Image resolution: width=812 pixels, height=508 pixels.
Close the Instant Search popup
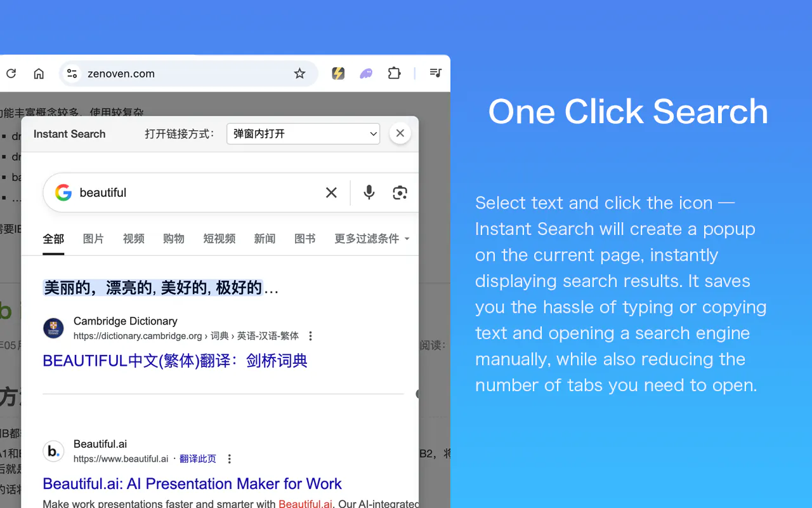tap(400, 133)
